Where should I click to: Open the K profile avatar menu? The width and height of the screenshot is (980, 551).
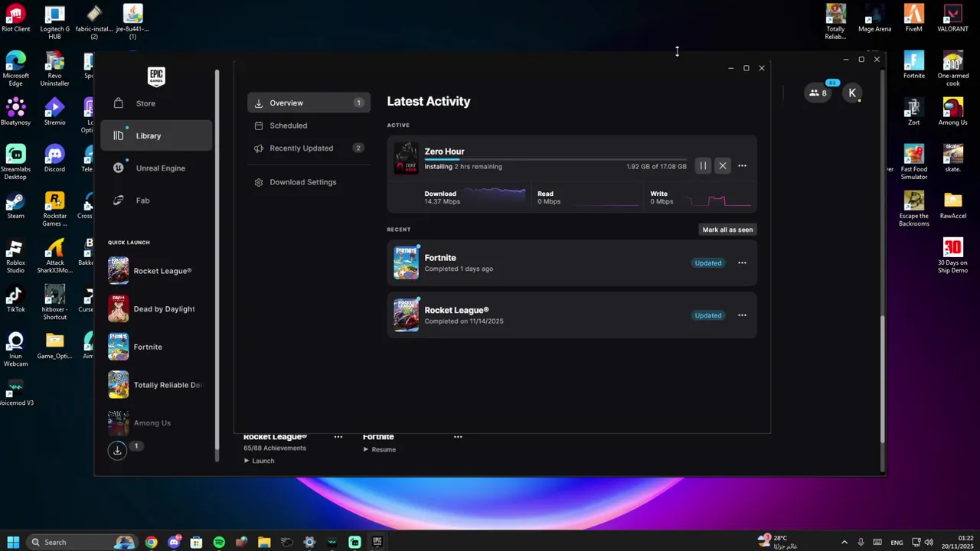tap(852, 93)
